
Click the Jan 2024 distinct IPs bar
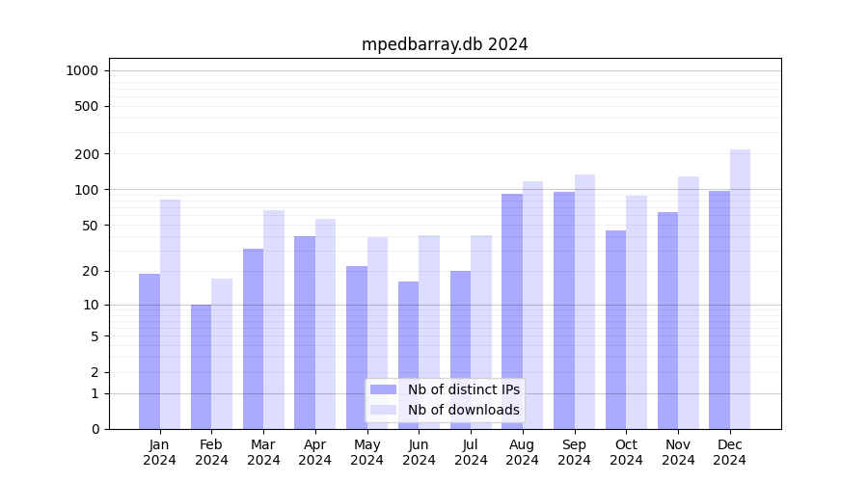click(149, 351)
